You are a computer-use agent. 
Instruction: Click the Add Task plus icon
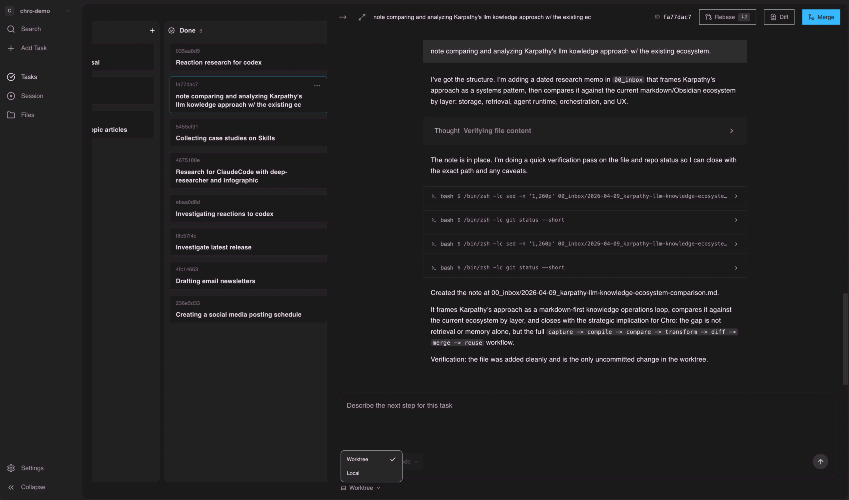11,48
